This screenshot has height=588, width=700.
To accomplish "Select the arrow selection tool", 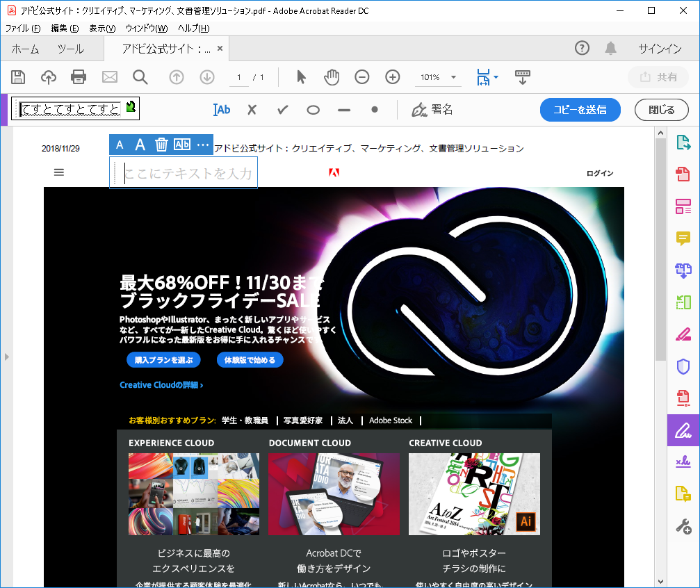I will click(301, 77).
